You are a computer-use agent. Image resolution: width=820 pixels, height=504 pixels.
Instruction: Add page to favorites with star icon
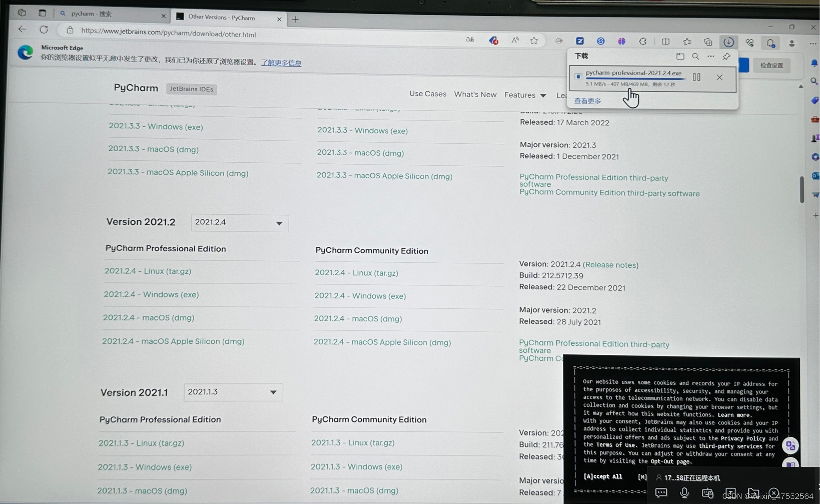[x=534, y=40]
